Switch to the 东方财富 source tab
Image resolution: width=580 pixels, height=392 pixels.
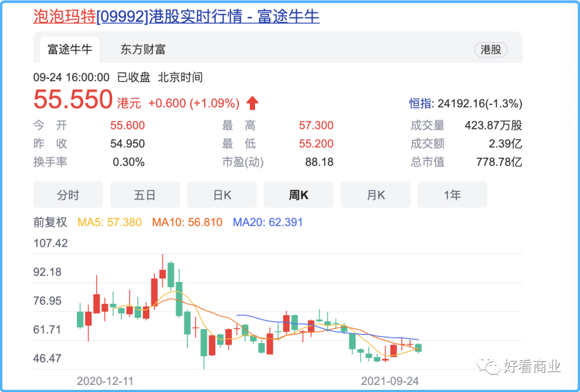pos(143,49)
